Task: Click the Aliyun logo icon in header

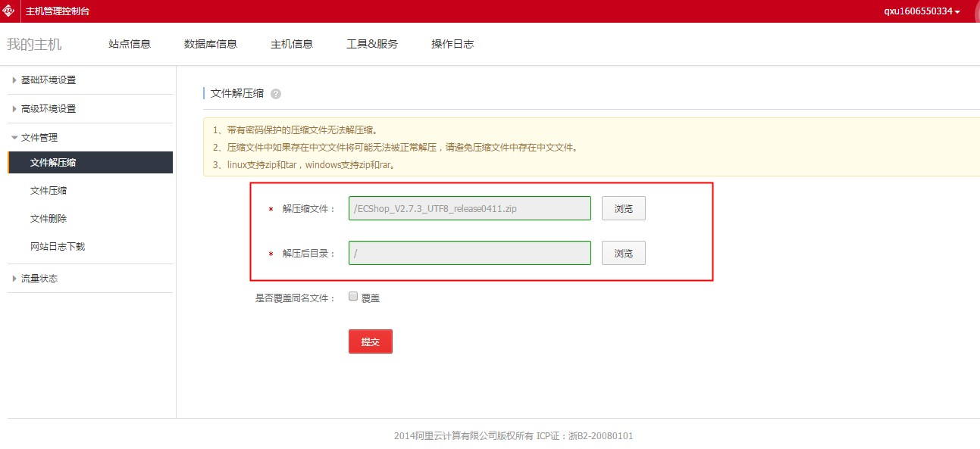Action: click(9, 11)
